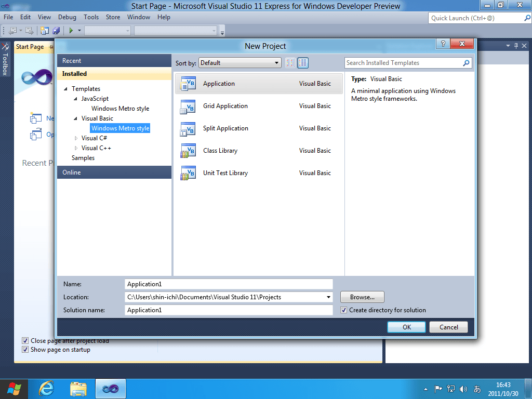The image size is (532, 399).
Task: Switch to medium icons view in New Project
Action: (x=303, y=63)
